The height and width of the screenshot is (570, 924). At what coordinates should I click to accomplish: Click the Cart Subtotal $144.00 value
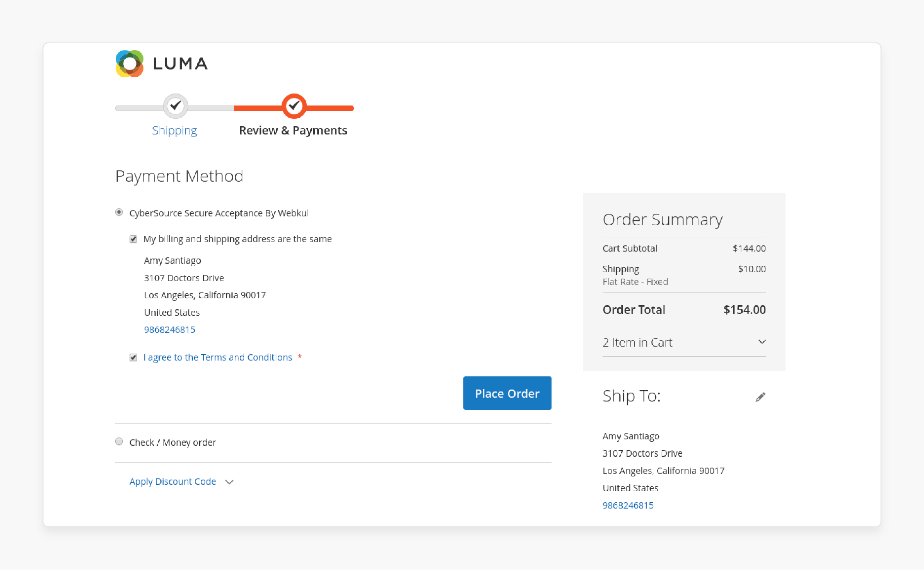[x=749, y=248]
